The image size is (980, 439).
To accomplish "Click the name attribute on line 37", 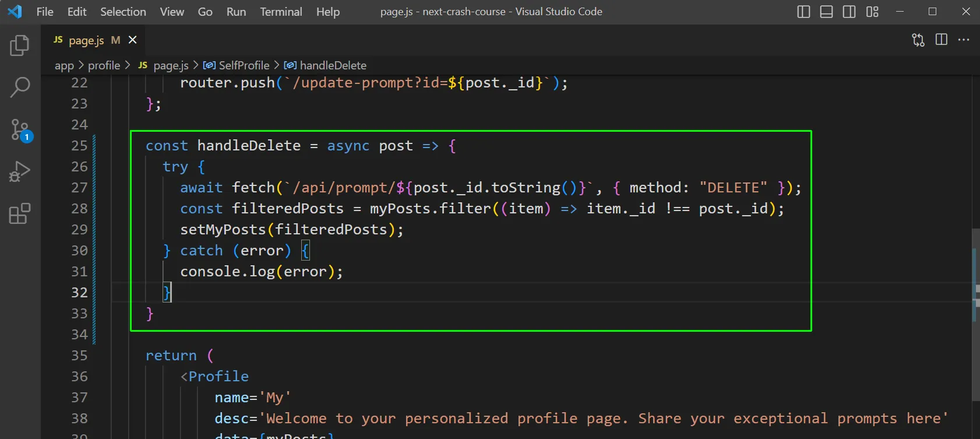I will [x=232, y=398].
